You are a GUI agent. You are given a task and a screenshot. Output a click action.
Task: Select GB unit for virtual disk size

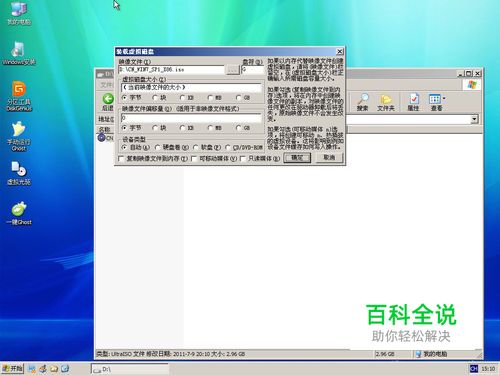click(x=238, y=98)
